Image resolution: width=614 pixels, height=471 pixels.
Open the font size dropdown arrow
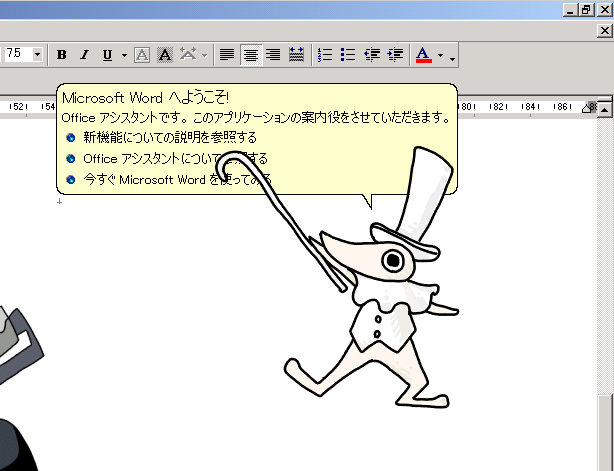(x=38, y=54)
